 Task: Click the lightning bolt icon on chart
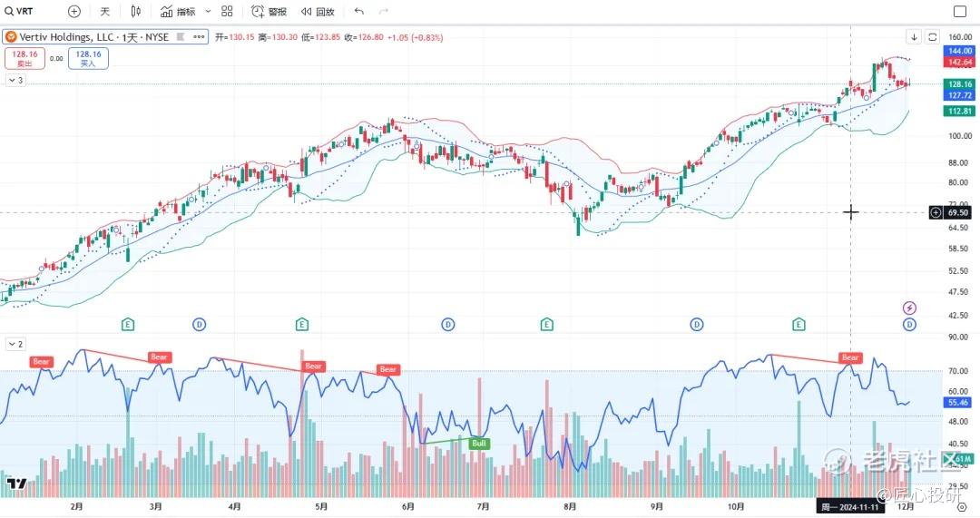(x=910, y=308)
